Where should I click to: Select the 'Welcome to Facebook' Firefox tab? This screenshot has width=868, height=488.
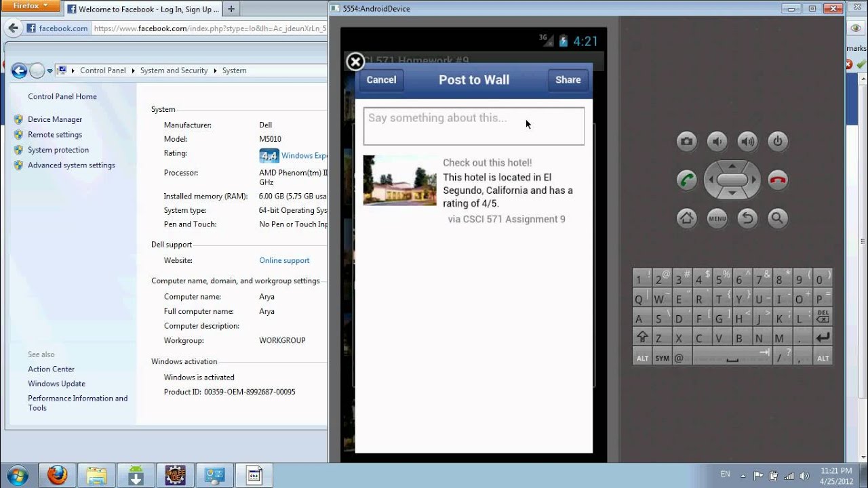coord(144,9)
